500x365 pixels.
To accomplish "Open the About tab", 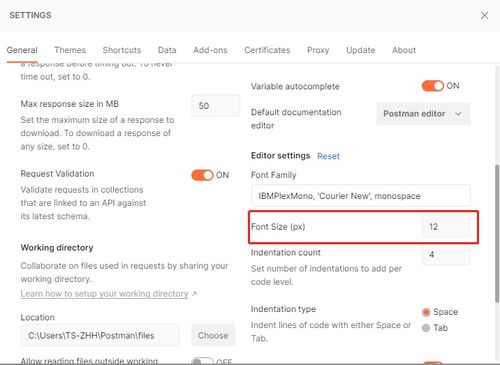I will click(404, 50).
